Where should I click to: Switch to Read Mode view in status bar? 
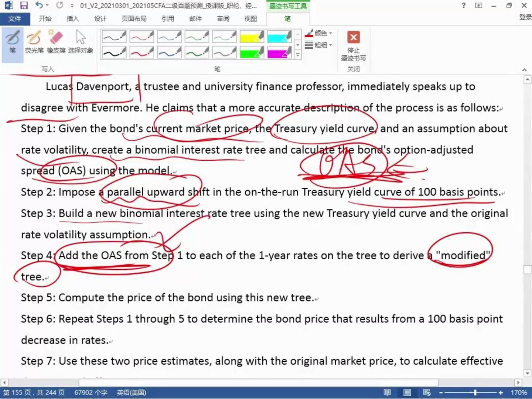[x=387, y=392]
